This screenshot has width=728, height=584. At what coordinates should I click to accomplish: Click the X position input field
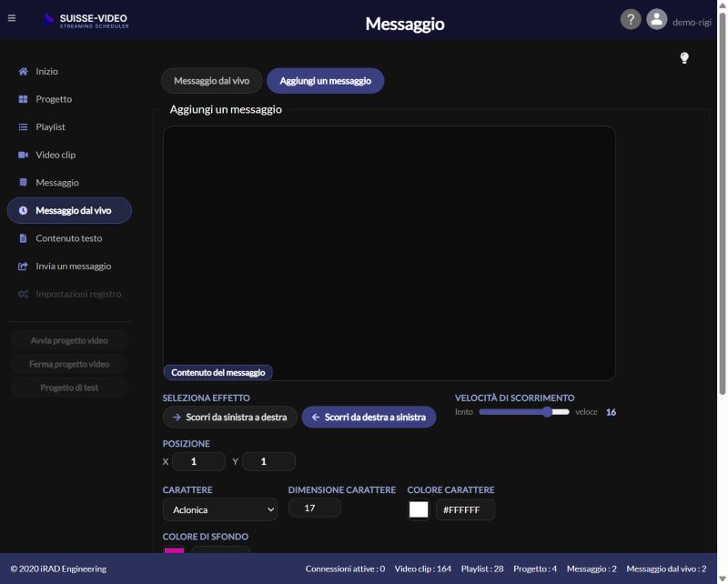(x=198, y=461)
